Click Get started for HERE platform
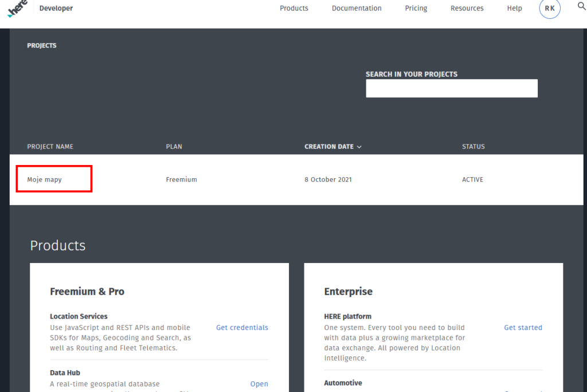 [523, 328]
